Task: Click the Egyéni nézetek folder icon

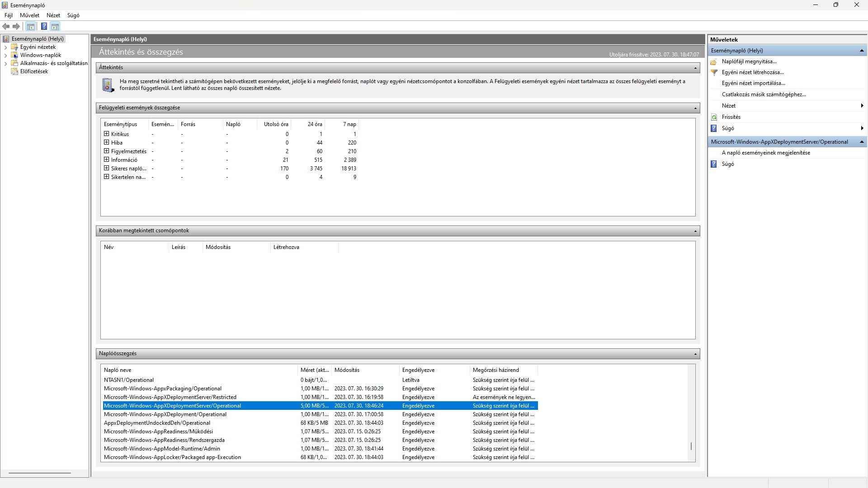Action: click(14, 47)
